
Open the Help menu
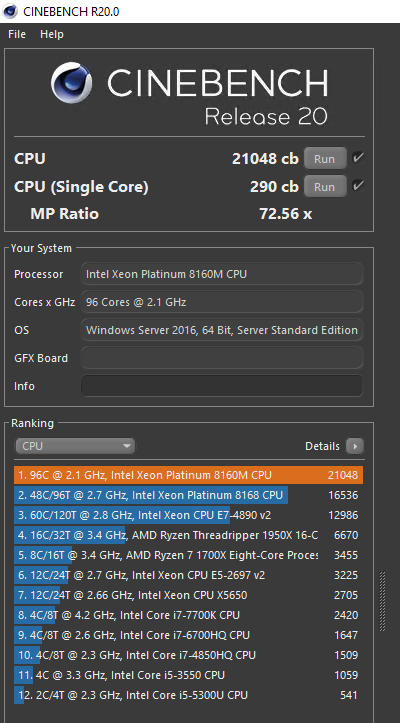click(52, 34)
